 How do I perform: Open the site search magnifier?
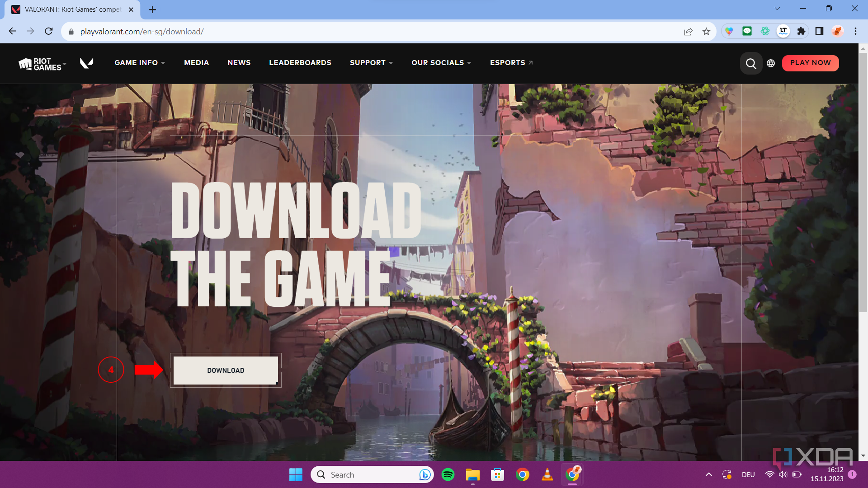(751, 63)
